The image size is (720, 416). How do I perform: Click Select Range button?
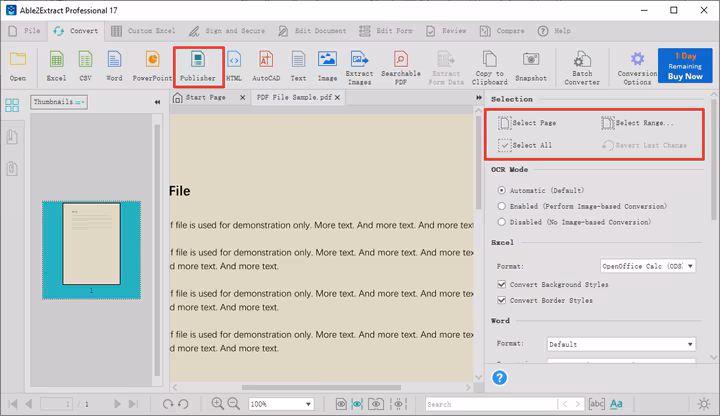click(x=637, y=123)
